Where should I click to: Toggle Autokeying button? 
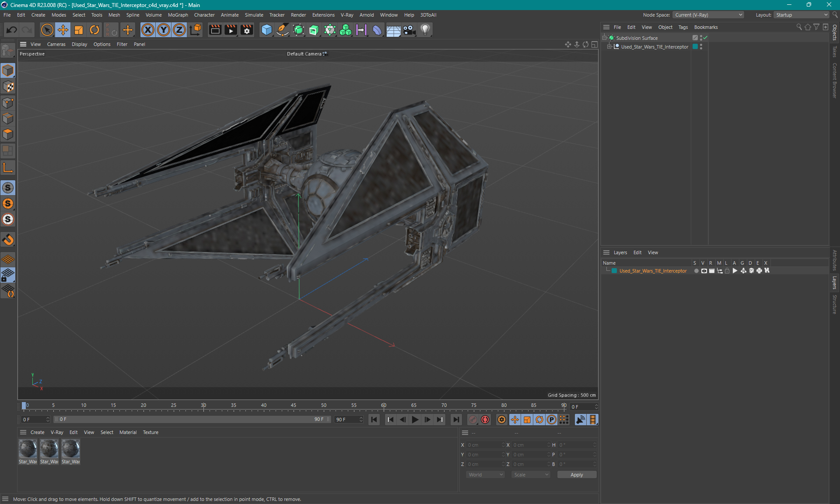click(485, 420)
